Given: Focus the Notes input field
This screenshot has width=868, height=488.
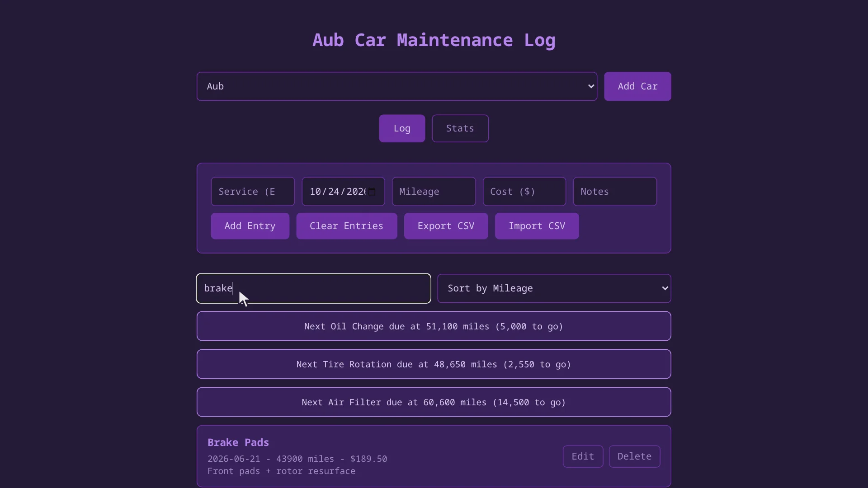Looking at the screenshot, I should [x=615, y=192].
